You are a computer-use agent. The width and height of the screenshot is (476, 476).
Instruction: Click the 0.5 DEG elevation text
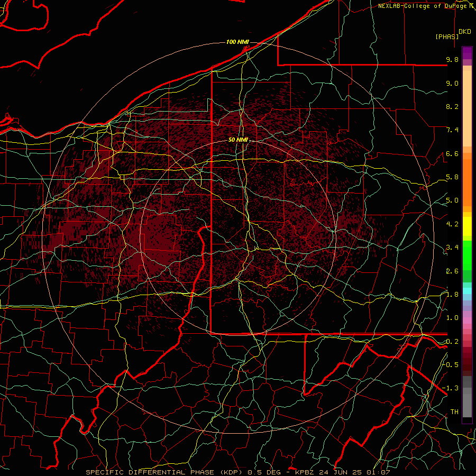(x=263, y=472)
